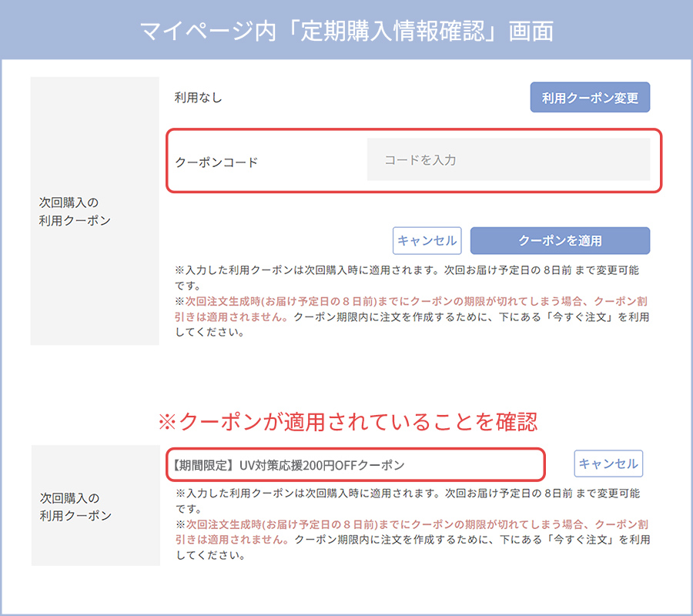This screenshot has width=693, height=616.
Task: Click upper 次回購入の利用クーポン label
Action: click(x=75, y=211)
